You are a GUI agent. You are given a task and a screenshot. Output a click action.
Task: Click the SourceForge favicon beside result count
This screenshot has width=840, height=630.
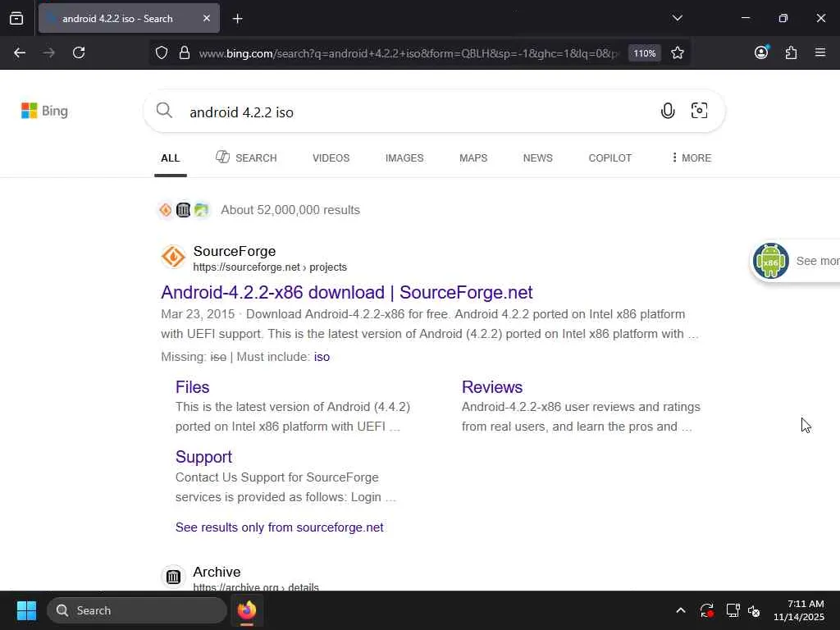[166, 210]
